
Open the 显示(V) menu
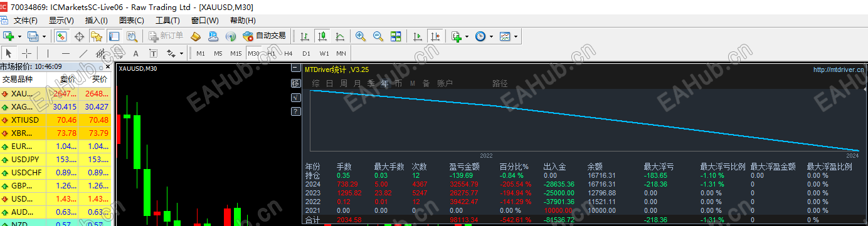(x=61, y=20)
